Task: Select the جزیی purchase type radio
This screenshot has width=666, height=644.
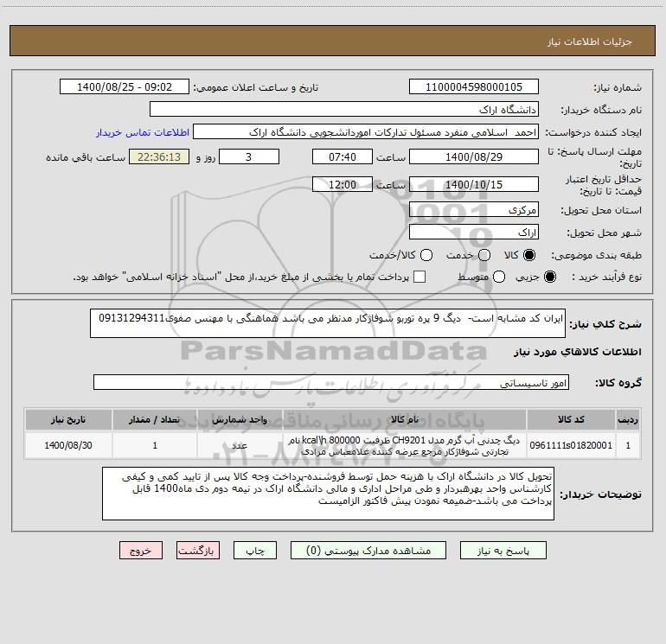Action: tap(549, 277)
